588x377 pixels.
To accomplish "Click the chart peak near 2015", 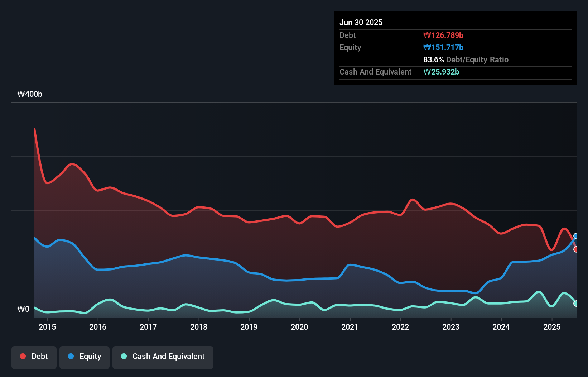I will (x=34, y=128).
